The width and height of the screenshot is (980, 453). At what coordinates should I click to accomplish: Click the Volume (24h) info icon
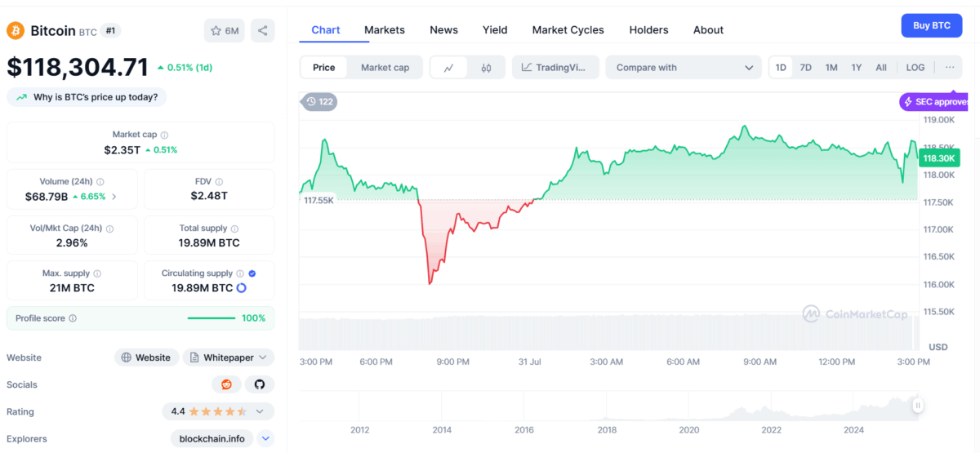[100, 182]
